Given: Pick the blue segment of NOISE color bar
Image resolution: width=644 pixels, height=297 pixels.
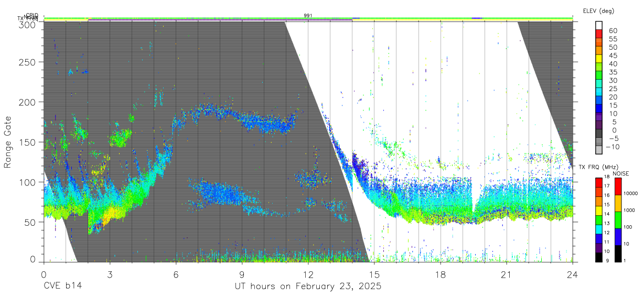Looking at the screenshot, I should point(617,237).
